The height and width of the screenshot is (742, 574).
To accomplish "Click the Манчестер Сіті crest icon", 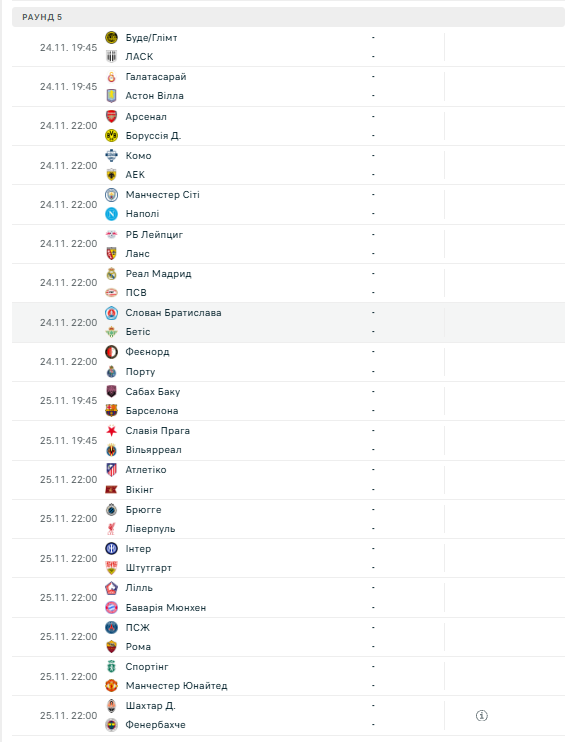I will [111, 194].
